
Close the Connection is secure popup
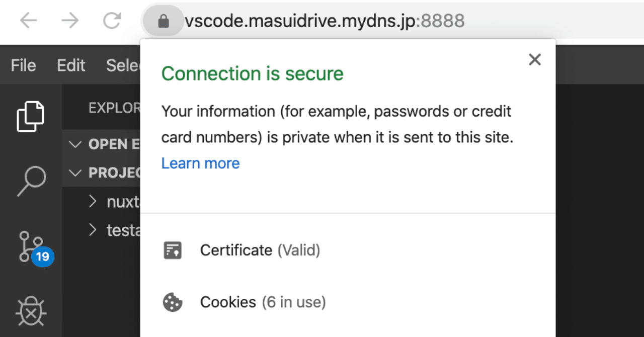[534, 59]
